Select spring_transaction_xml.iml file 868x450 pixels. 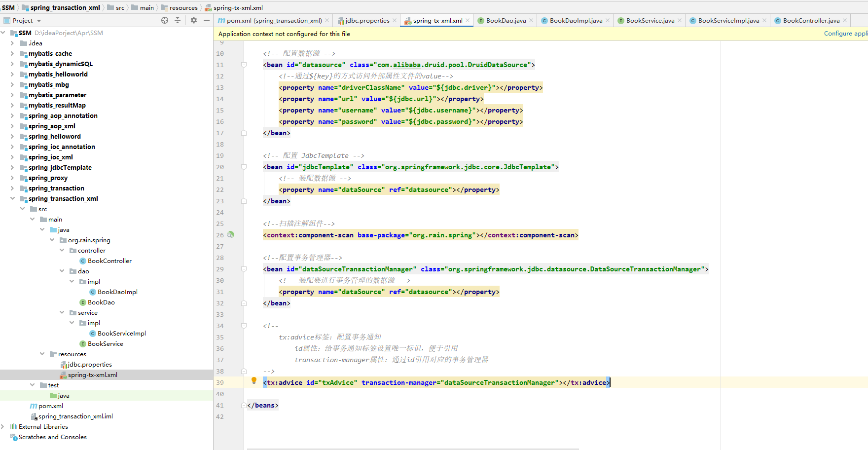tap(75, 416)
